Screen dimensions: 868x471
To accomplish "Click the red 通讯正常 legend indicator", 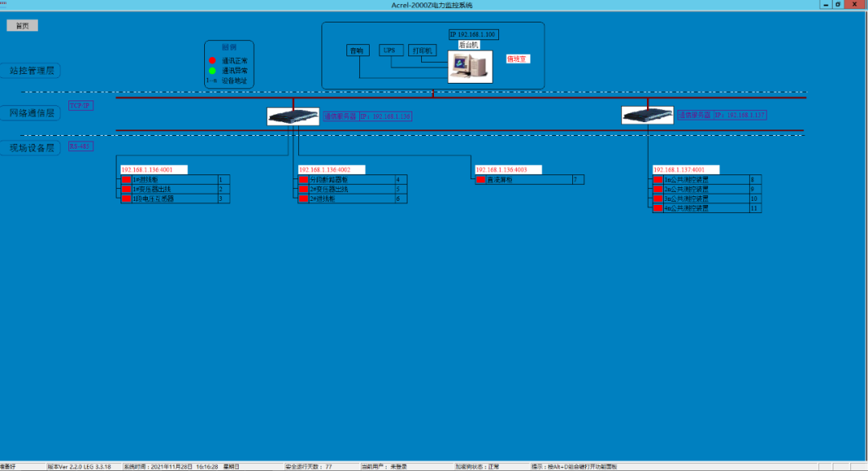I will (211, 59).
